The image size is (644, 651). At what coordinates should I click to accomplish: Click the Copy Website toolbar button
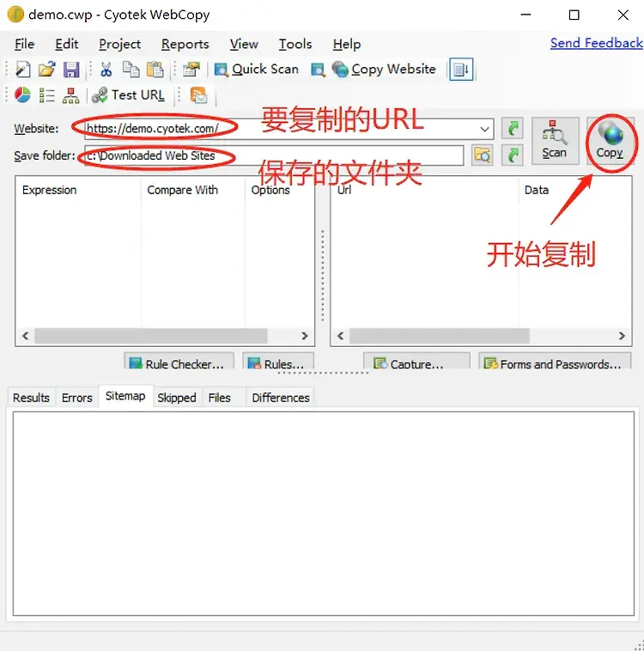coord(384,70)
